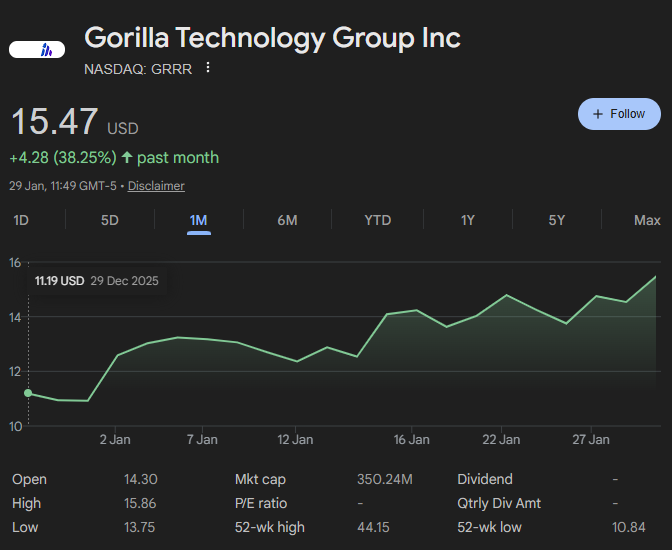The width and height of the screenshot is (672, 550).
Task: Click the 15.47 USD price value
Action: pyautogui.click(x=75, y=121)
